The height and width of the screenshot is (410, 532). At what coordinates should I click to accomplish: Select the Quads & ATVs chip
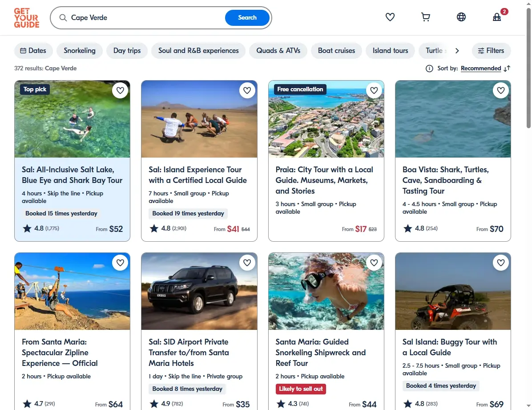click(278, 51)
